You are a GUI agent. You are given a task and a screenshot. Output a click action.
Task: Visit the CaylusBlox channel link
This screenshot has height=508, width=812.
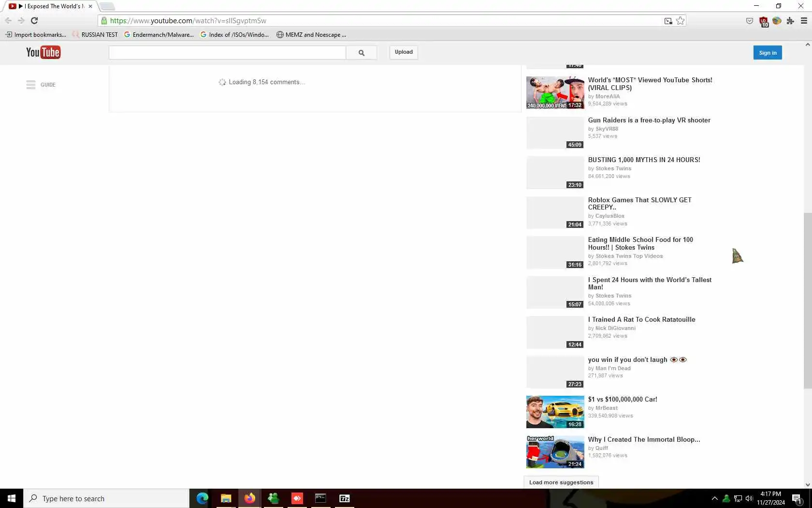click(x=610, y=216)
